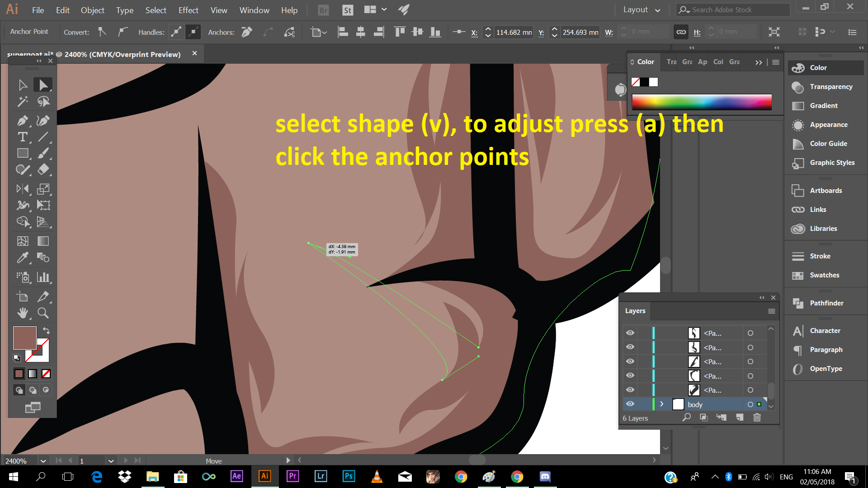Open the Pathfinder panel
The image size is (868, 488).
point(826,303)
